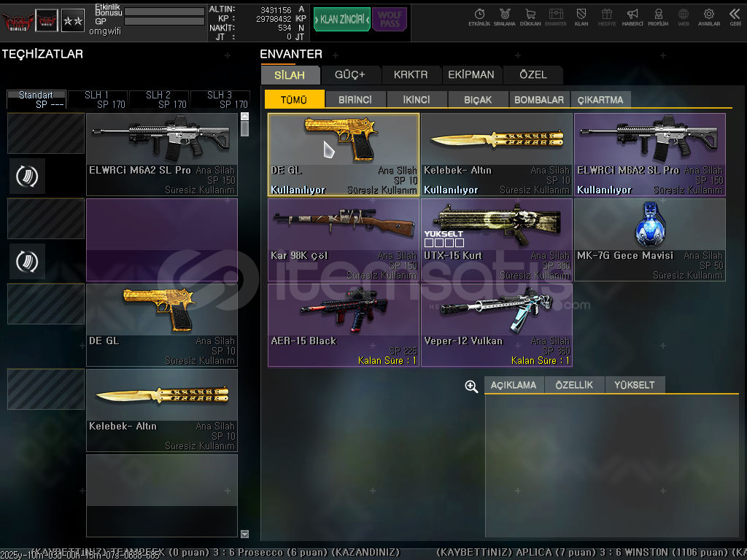Switch to the ÖZEL tab

click(533, 75)
